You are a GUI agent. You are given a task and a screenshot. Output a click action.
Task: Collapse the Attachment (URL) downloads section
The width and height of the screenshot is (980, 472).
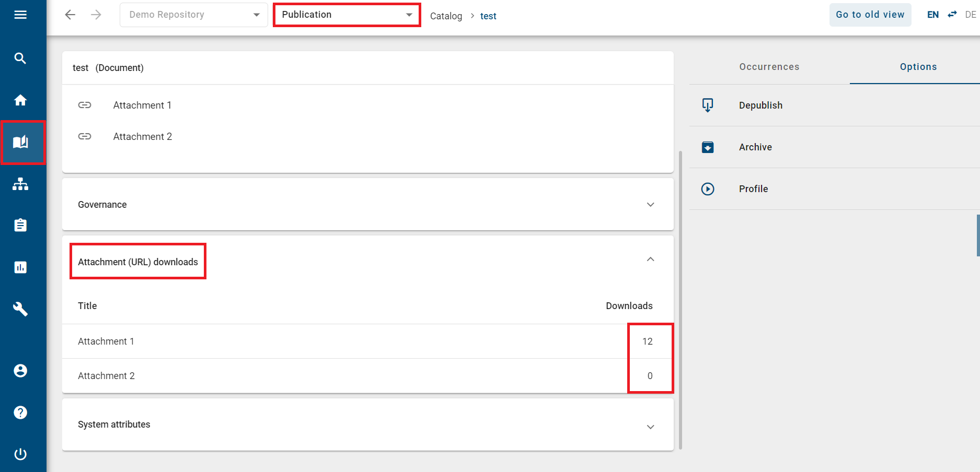(x=650, y=259)
